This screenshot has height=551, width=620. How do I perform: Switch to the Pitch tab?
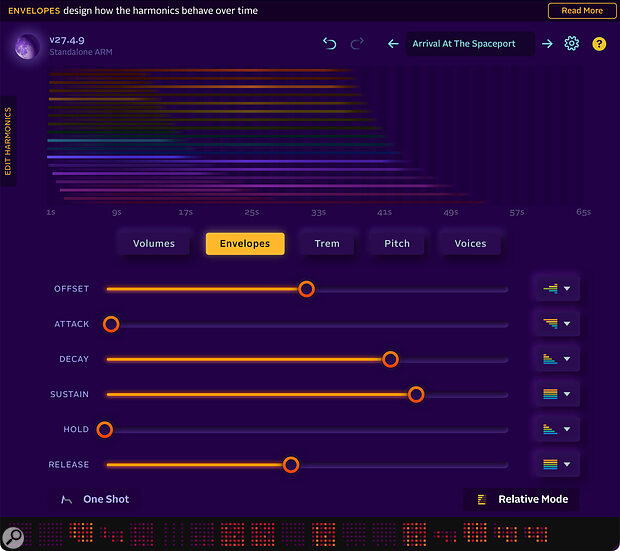(397, 244)
